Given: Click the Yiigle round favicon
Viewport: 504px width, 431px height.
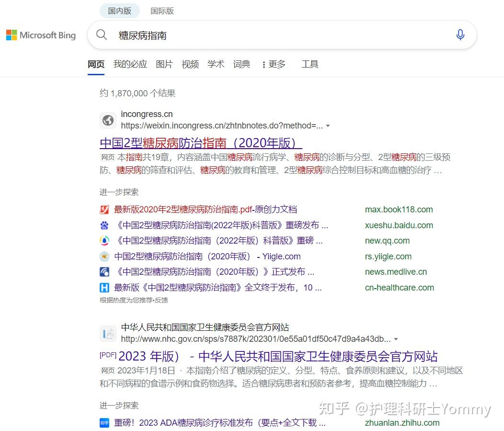Looking at the screenshot, I should (x=104, y=256).
